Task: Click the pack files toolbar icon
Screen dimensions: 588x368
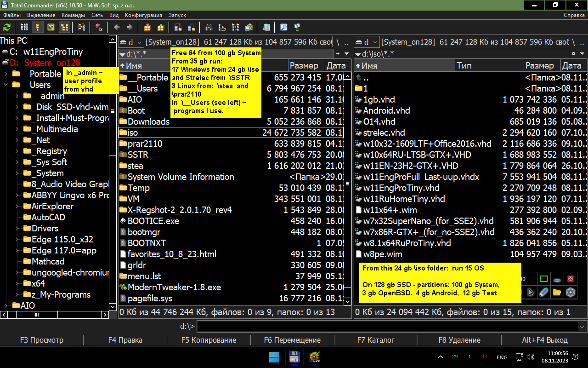Action: [x=147, y=27]
